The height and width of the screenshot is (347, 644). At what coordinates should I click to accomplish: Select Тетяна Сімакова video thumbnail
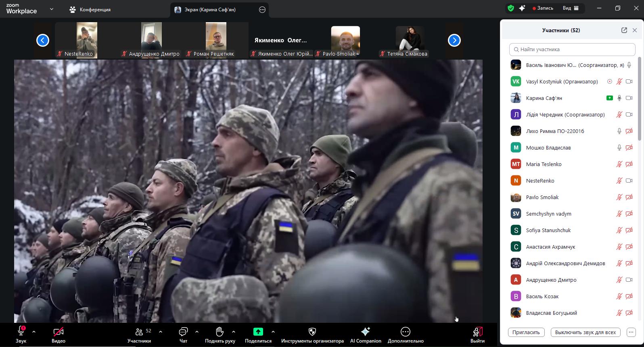(410, 40)
